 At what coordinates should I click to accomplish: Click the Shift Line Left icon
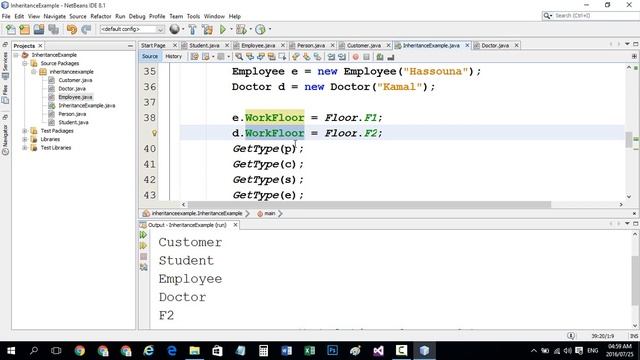331,57
